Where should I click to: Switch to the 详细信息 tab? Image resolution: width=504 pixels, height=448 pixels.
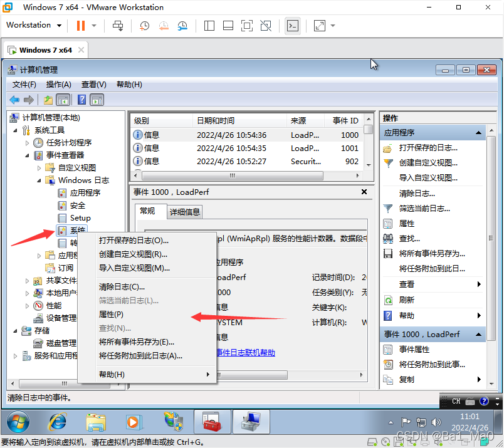click(x=184, y=212)
